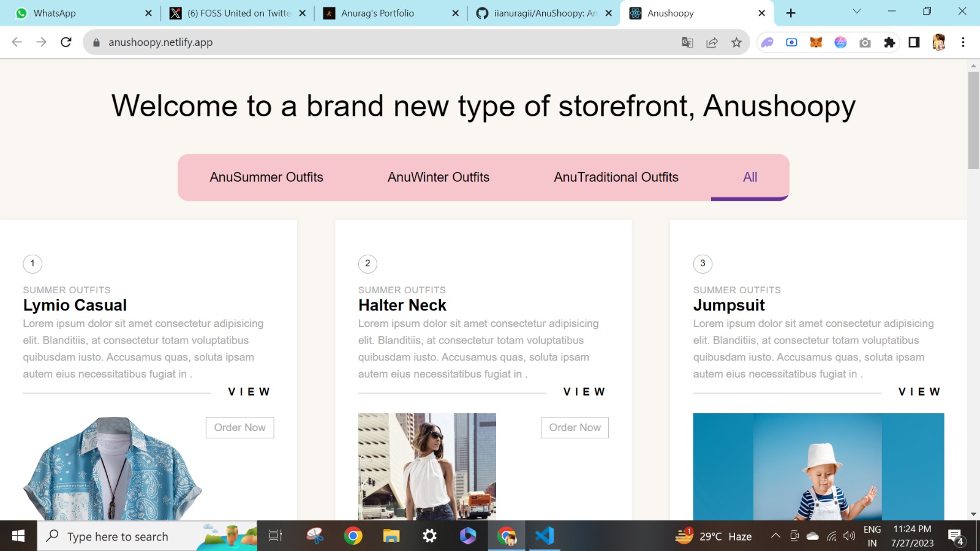This screenshot has height=551, width=980.
Task: Select the AnuSummer Outfits tab
Action: click(266, 178)
